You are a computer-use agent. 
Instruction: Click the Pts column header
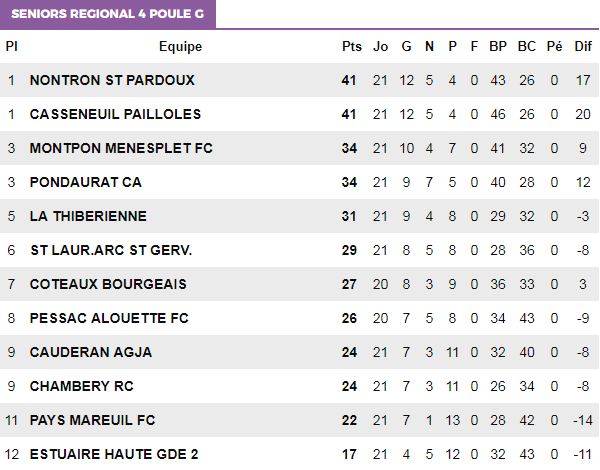click(352, 46)
